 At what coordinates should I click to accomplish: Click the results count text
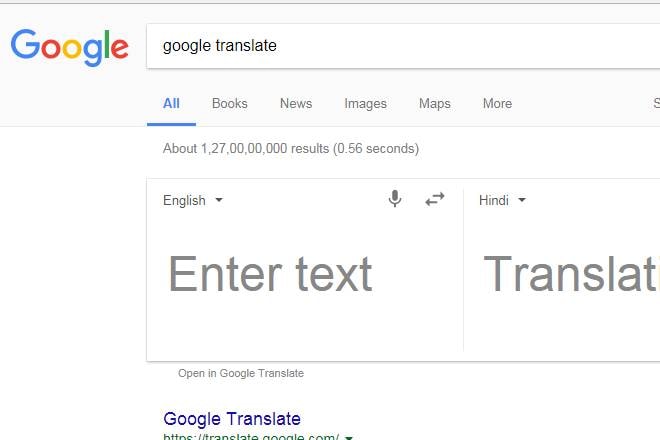coord(290,149)
